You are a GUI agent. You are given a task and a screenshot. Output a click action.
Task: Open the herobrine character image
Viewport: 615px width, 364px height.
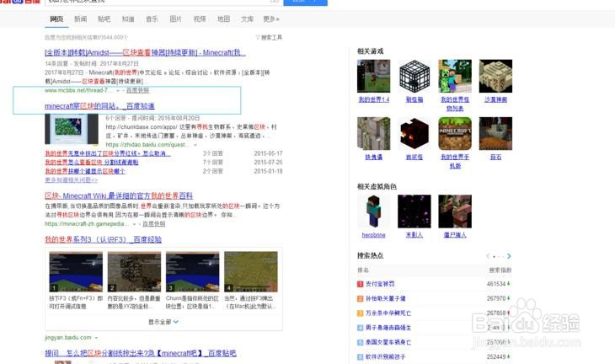[374, 211]
